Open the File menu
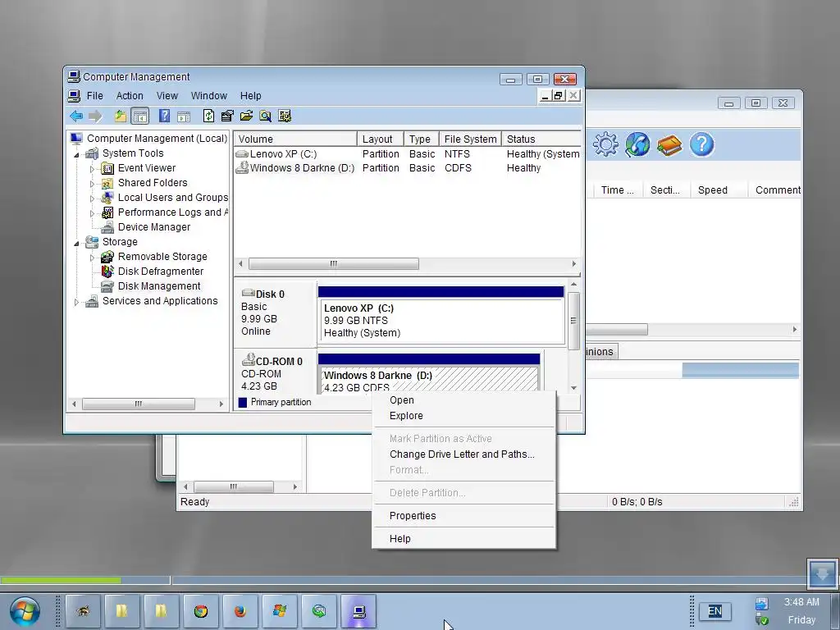 coord(95,96)
